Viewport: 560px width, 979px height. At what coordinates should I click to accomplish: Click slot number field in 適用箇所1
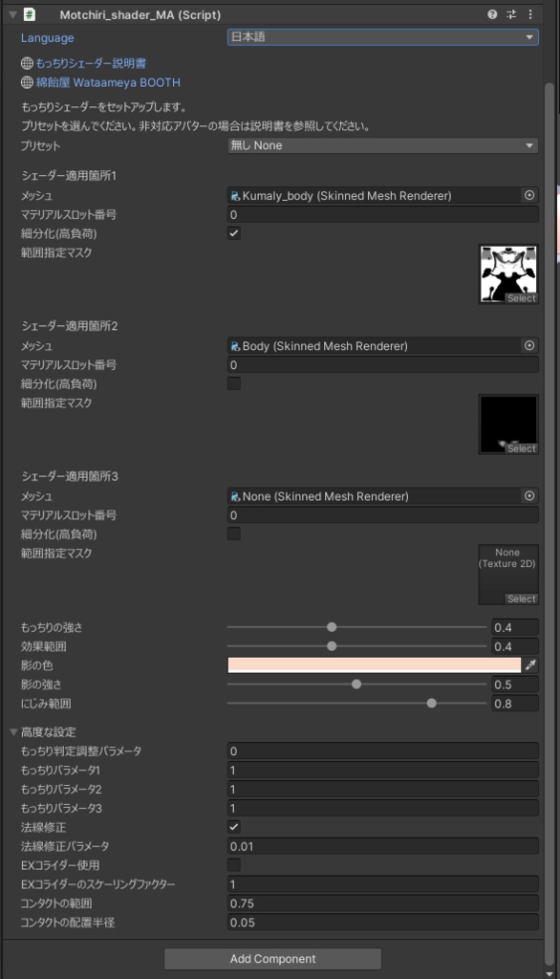tap(382, 215)
